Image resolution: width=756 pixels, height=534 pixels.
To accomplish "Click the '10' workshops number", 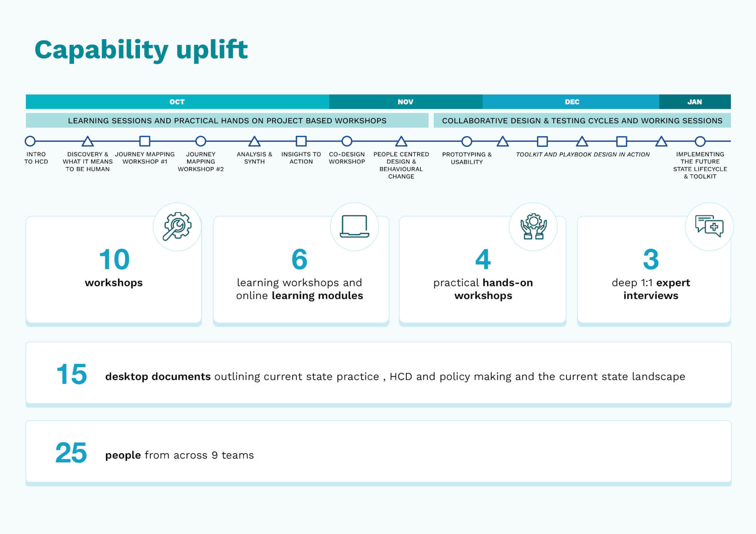I will (114, 259).
